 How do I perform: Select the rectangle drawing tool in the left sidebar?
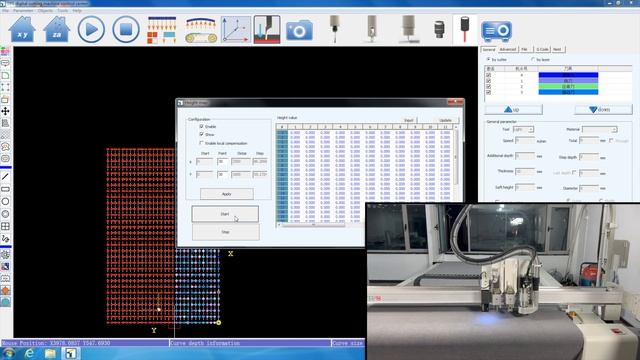click(5, 189)
